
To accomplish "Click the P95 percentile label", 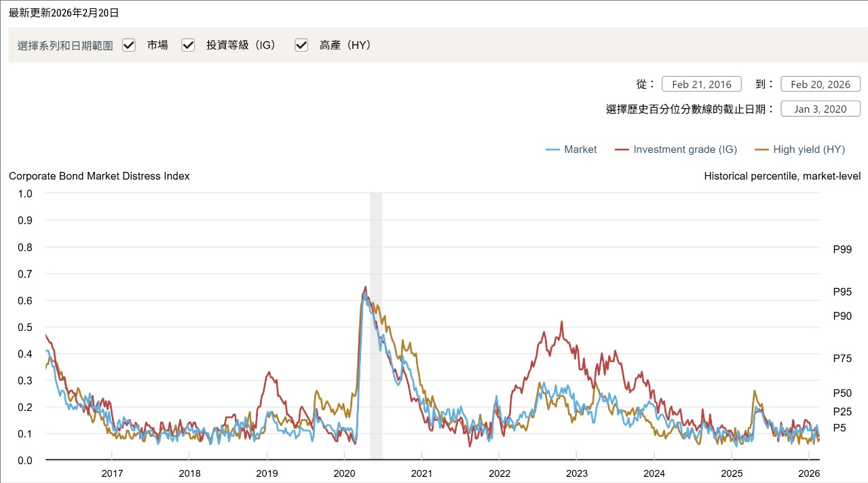I will coord(842,292).
